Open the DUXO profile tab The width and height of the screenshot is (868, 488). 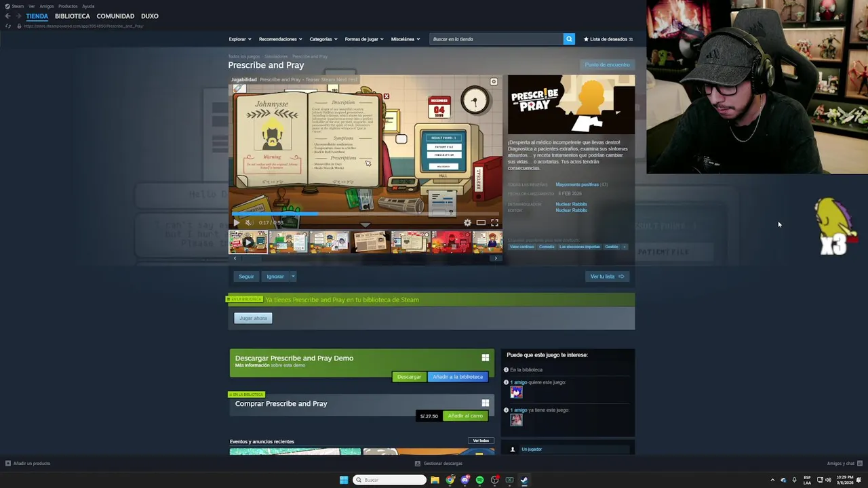coord(150,16)
